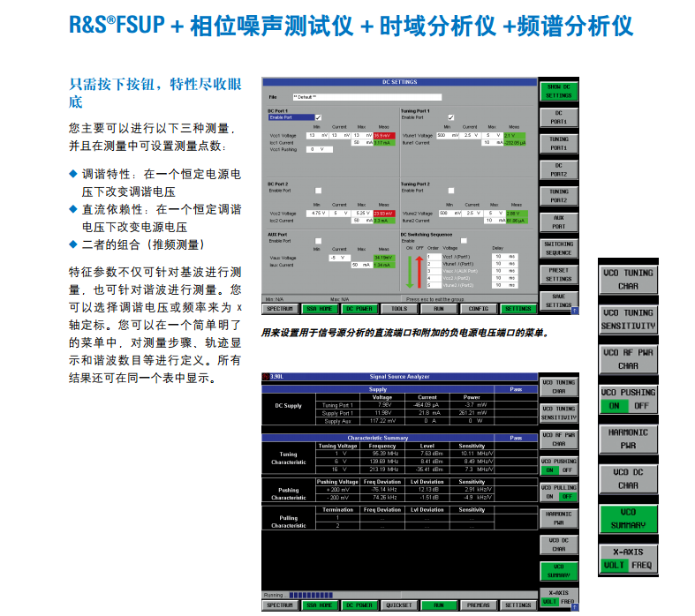Go to SSA HOME in Signal Source Analyzer bar

(319, 605)
